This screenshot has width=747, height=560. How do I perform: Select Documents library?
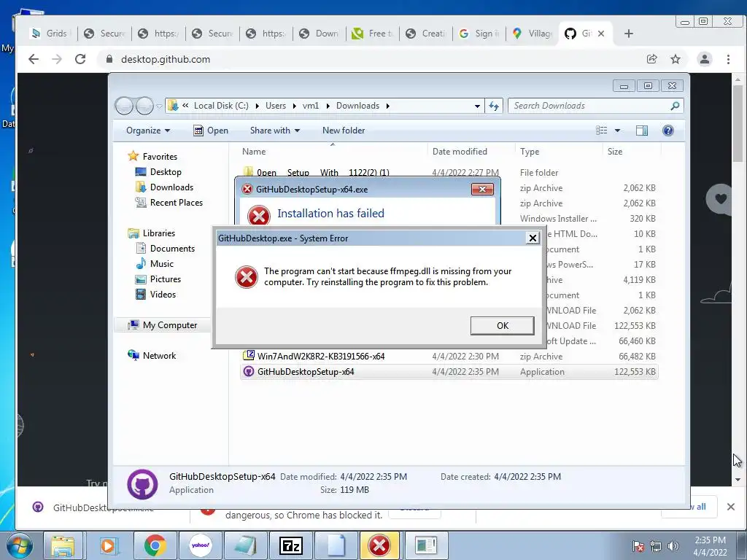click(x=166, y=248)
